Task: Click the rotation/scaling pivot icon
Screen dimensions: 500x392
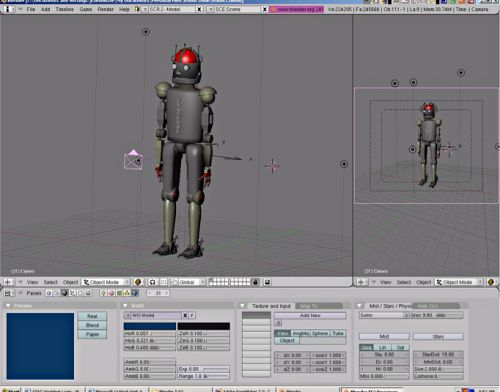Action: [x=153, y=282]
